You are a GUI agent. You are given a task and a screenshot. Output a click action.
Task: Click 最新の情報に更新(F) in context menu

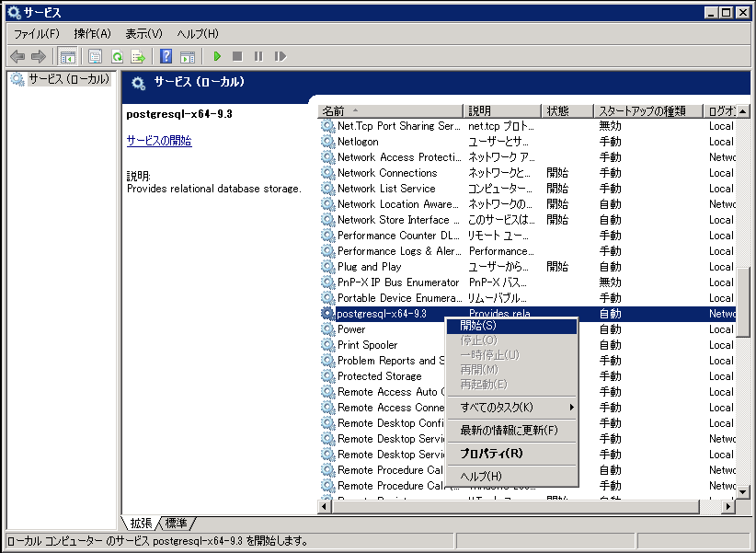[509, 430]
